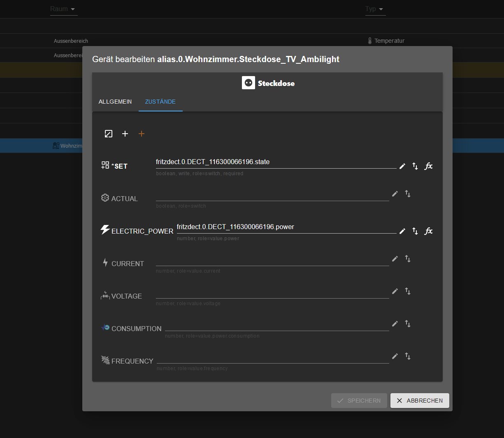Open the Typ filter dropdown
The height and width of the screenshot is (438, 504).
point(375,9)
